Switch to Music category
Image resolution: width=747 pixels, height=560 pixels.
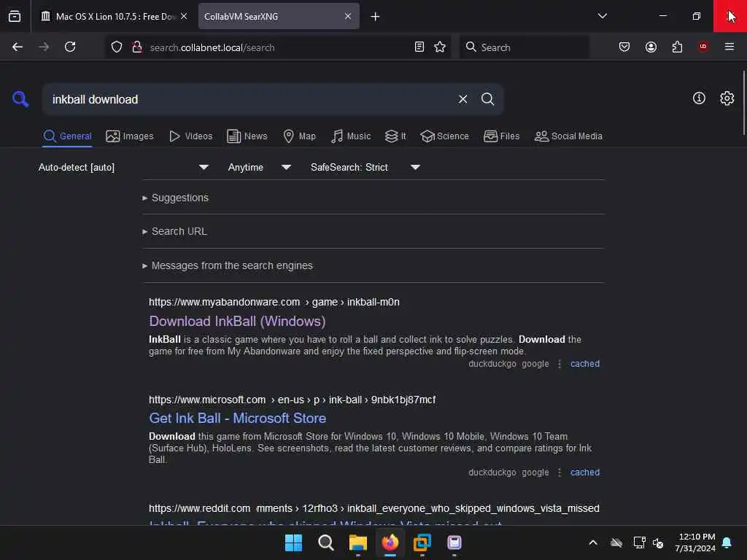351,136
